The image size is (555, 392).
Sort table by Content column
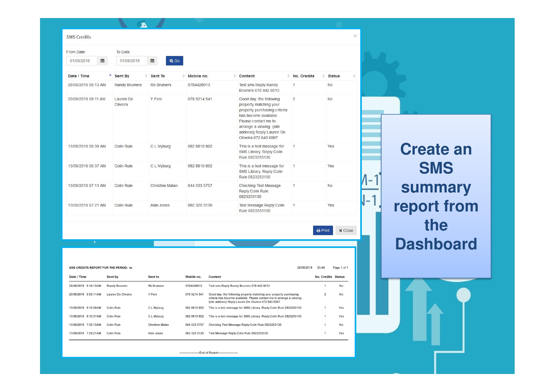pyautogui.click(x=247, y=76)
